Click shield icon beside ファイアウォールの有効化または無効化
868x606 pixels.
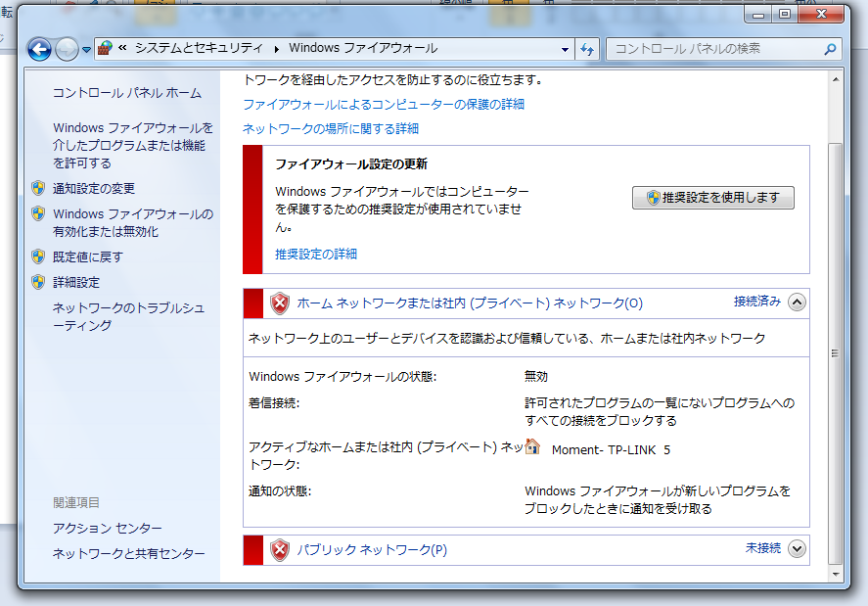38,213
